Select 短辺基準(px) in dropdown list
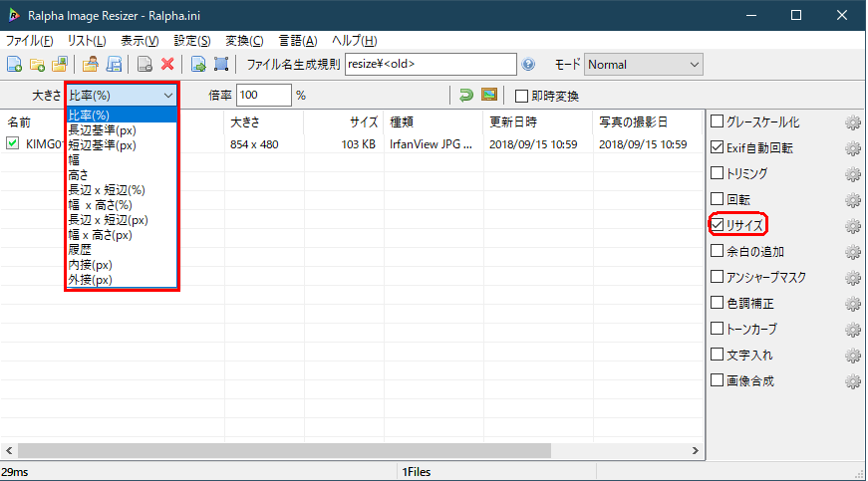This screenshot has height=481, width=868. [x=122, y=145]
